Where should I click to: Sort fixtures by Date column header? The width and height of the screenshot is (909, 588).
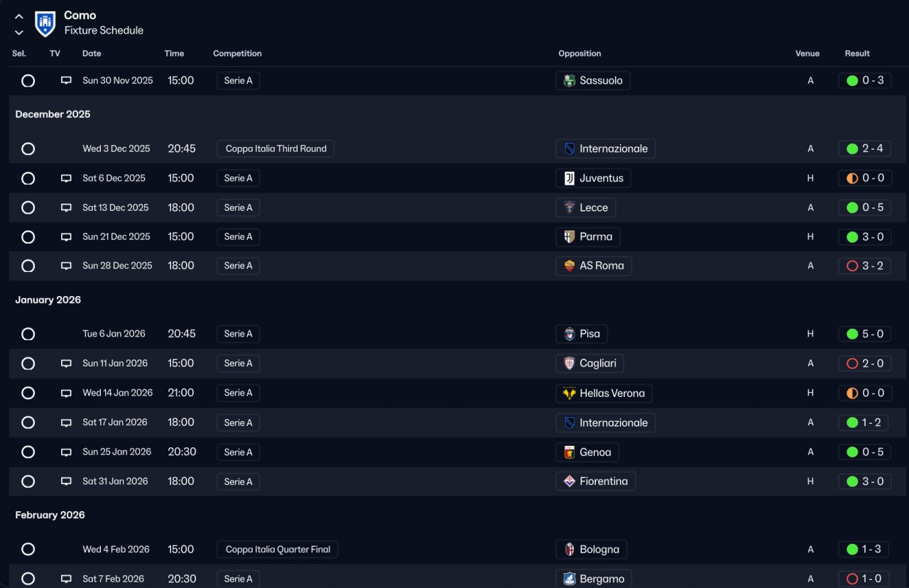click(x=92, y=53)
